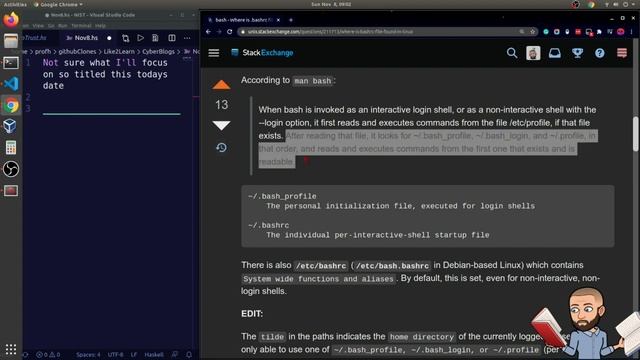Click the line 3 number in the editor gutter
This screenshot has height=360, width=640.
point(28,109)
